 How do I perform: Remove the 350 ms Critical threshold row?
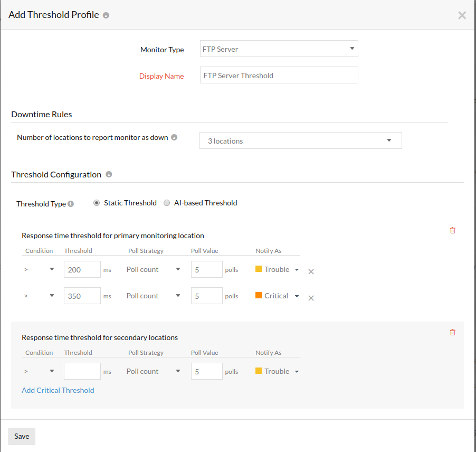(311, 298)
